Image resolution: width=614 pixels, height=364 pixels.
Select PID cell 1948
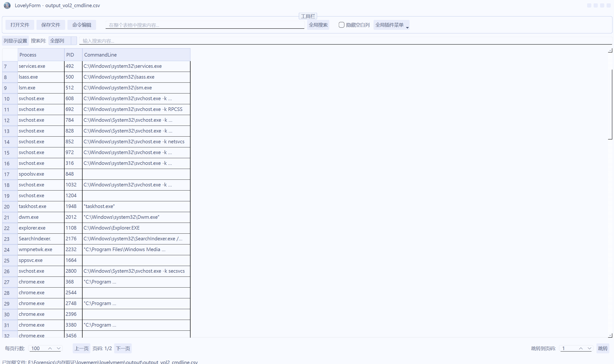[x=73, y=207]
